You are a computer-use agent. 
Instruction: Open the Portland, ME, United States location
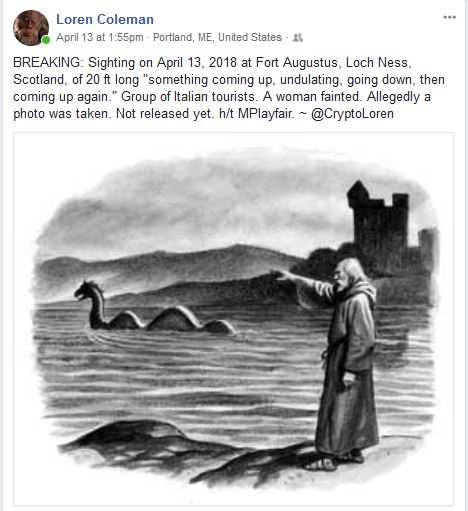tap(217, 37)
